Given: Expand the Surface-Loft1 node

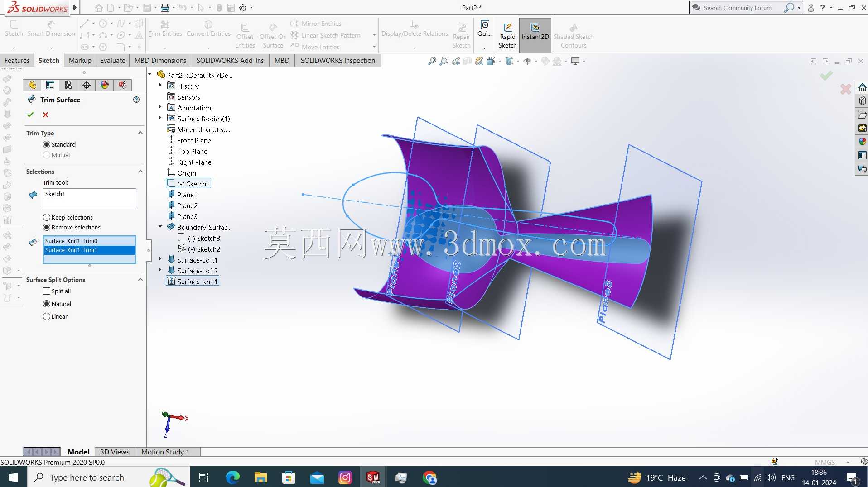Looking at the screenshot, I should [160, 259].
